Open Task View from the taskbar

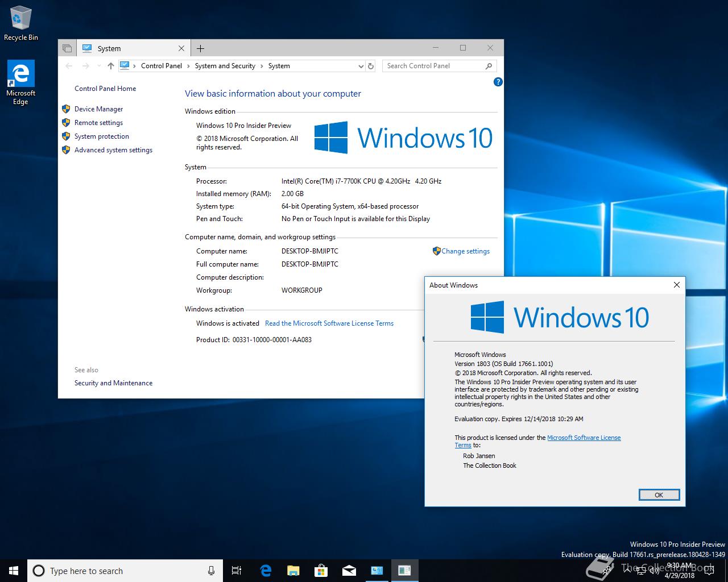pyautogui.click(x=237, y=571)
